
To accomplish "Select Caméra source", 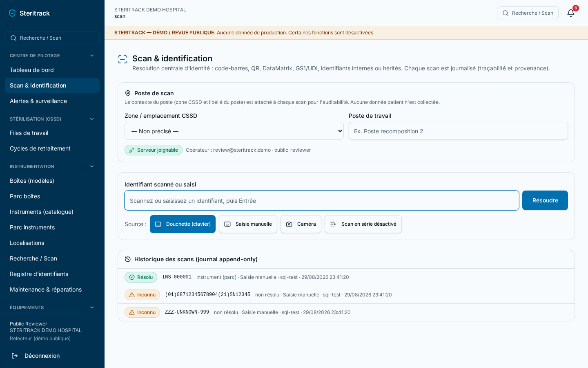I will (301, 224).
